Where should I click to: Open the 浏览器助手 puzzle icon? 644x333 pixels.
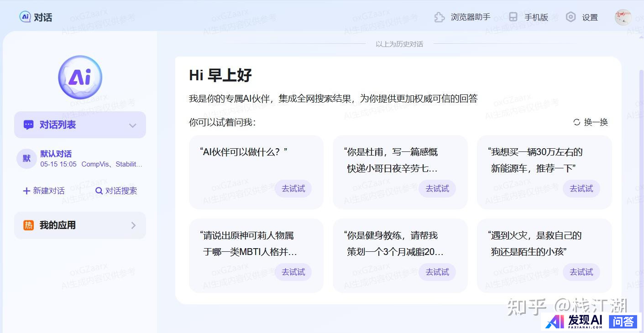click(439, 17)
